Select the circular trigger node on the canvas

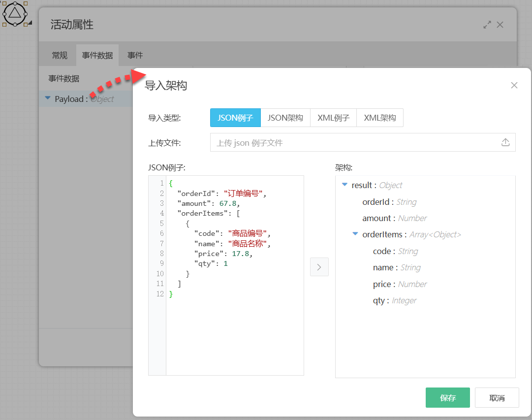click(16, 14)
